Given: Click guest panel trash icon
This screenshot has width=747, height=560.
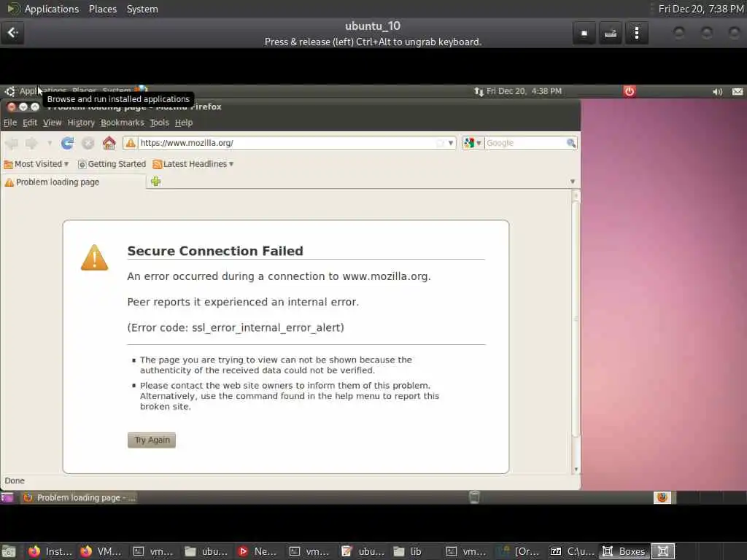Looking at the screenshot, I should pos(474,497).
